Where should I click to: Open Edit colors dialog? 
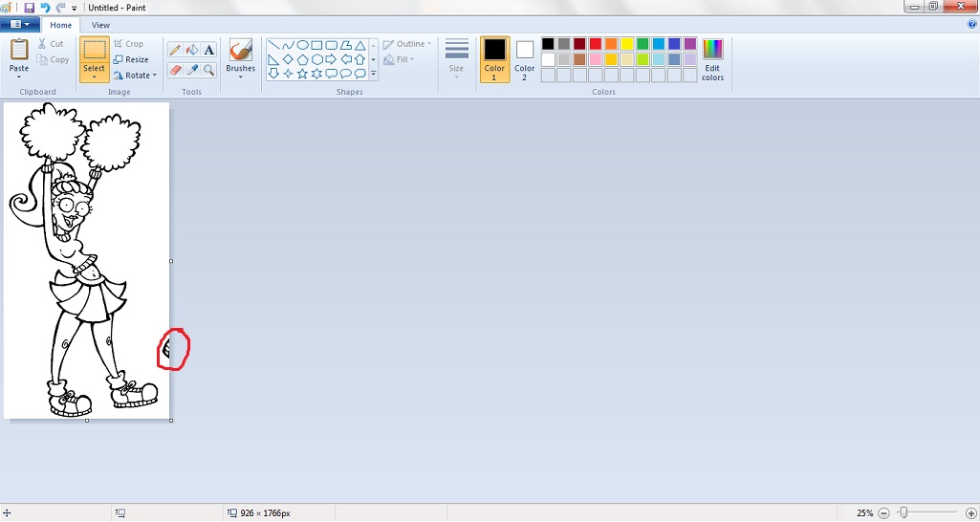pos(712,60)
